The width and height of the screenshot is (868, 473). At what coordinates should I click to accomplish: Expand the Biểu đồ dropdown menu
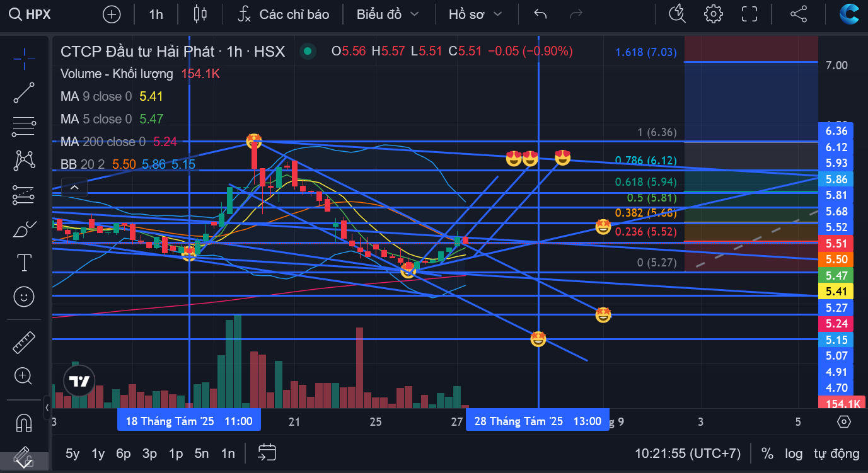tap(388, 14)
